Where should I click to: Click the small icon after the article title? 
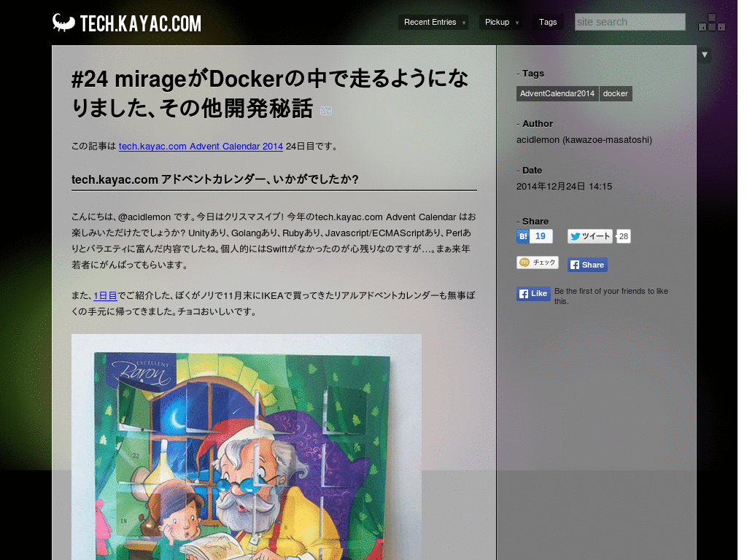click(326, 111)
